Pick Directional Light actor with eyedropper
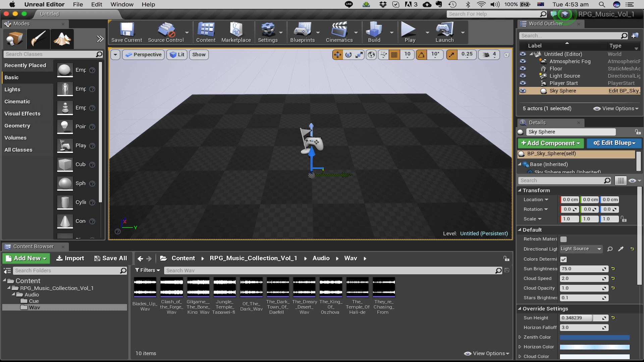 tap(621, 249)
